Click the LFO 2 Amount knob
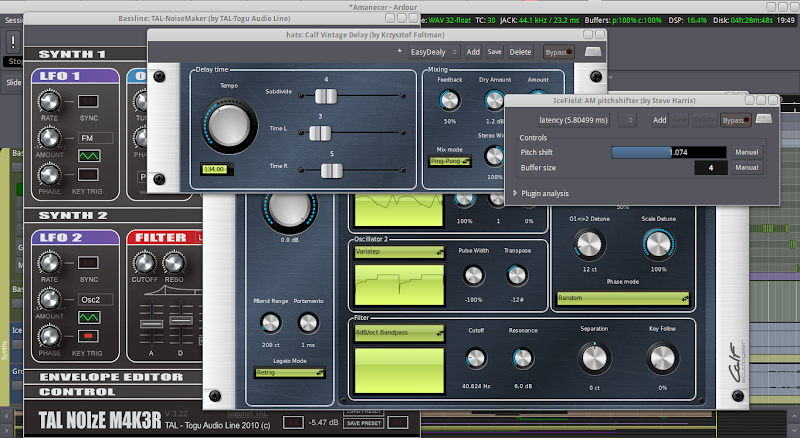Viewport: 800px width, 438px height. pos(49,300)
